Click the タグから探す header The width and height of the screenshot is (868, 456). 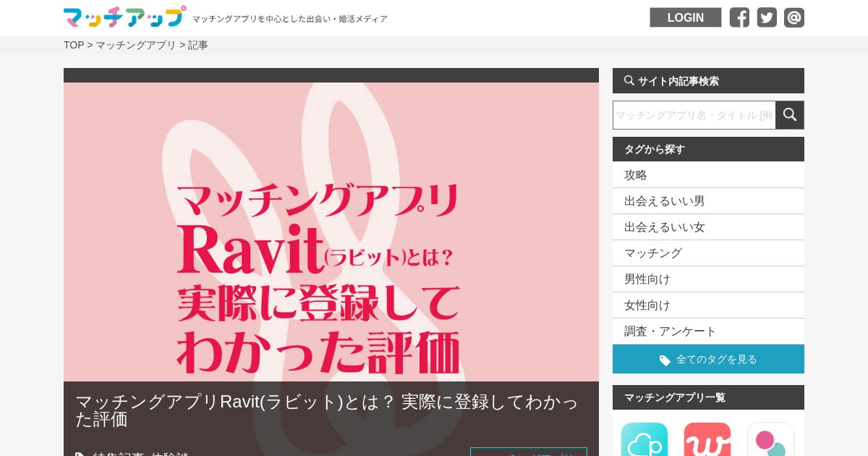pyautogui.click(x=708, y=149)
